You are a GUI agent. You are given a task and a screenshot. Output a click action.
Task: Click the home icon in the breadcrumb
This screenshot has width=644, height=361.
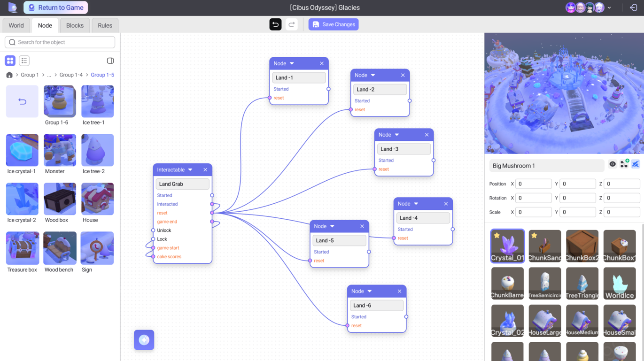(9, 75)
